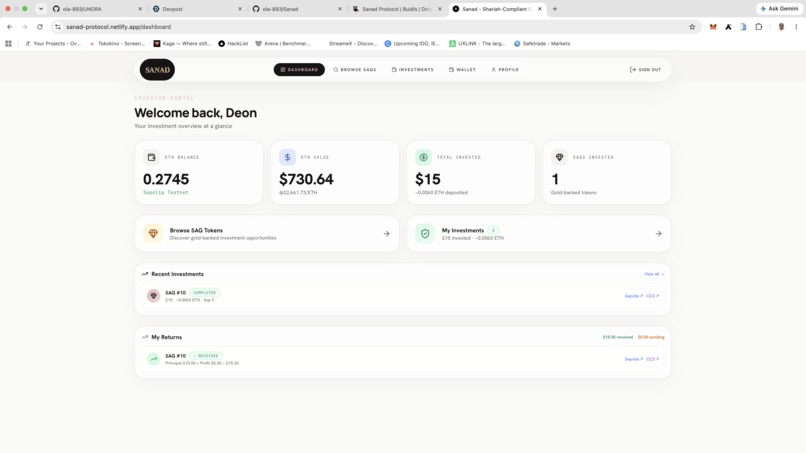Click the SAG #10 trend icon in My Returns
806x453 pixels.
tap(153, 359)
